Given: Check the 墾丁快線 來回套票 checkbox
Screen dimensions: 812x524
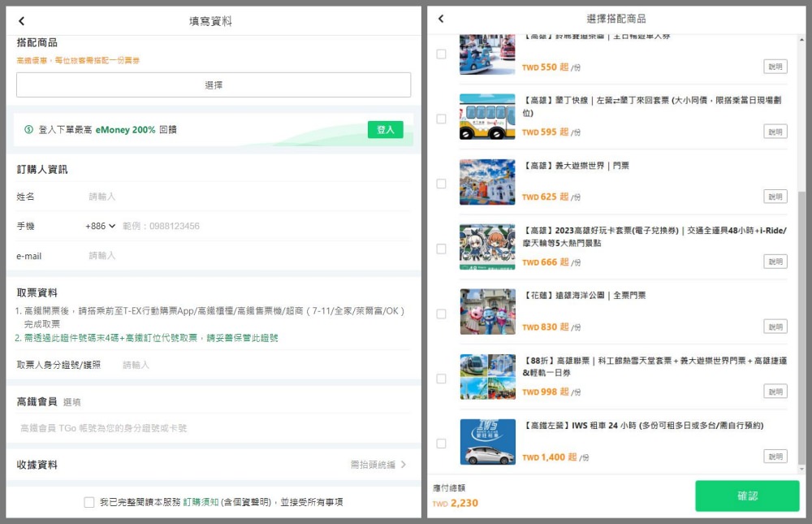Looking at the screenshot, I should (441, 119).
